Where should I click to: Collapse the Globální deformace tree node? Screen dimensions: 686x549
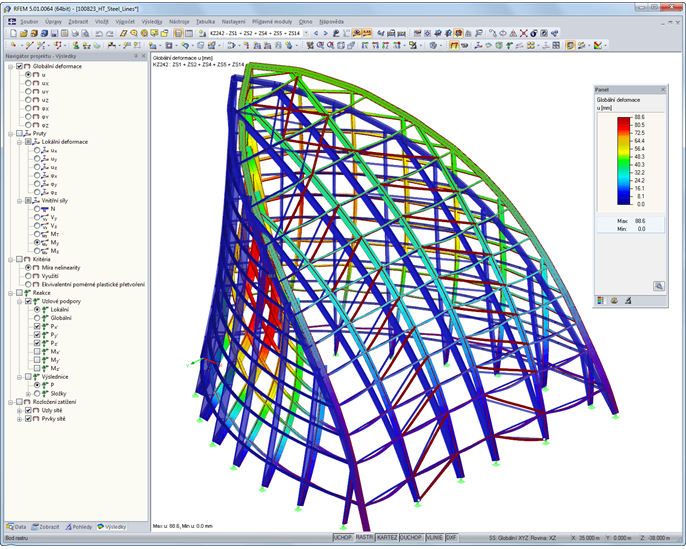[10, 66]
